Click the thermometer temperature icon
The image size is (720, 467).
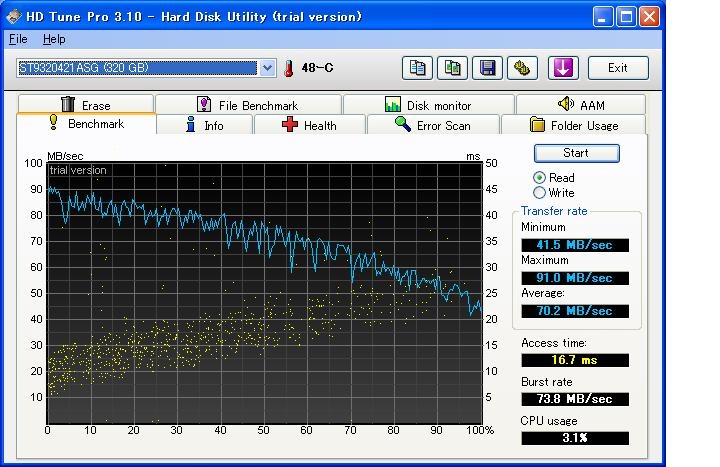(x=290, y=68)
